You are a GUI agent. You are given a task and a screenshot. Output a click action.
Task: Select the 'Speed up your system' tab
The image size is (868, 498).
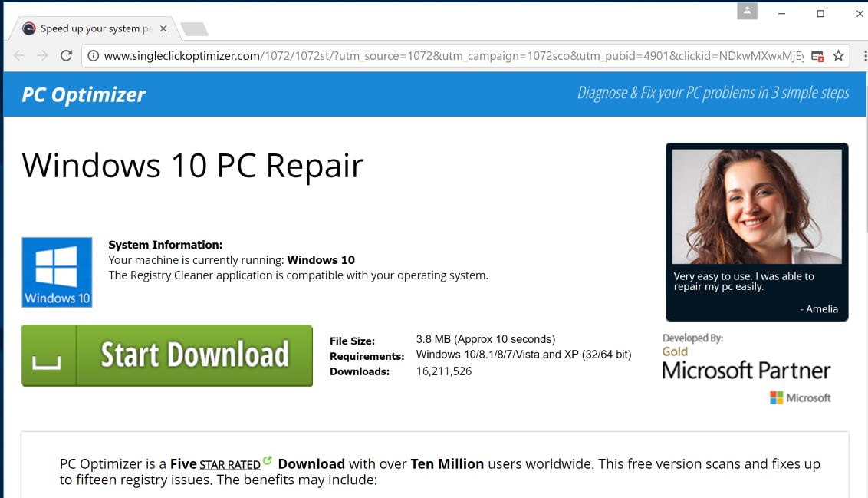tap(94, 28)
